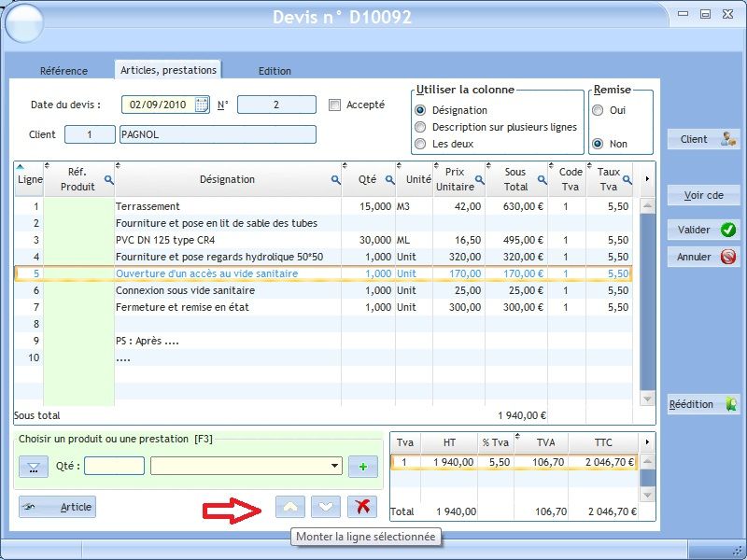
Task: Open the calendar picker for Date du devis
Action: point(202,105)
